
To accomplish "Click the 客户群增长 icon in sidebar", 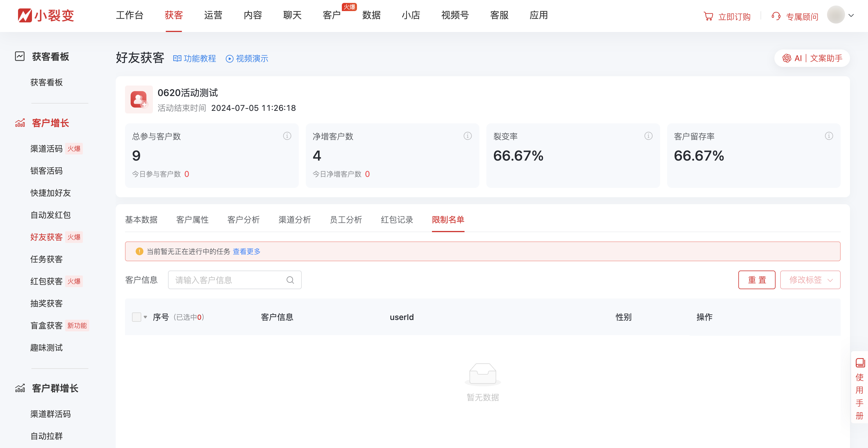I will point(20,388).
